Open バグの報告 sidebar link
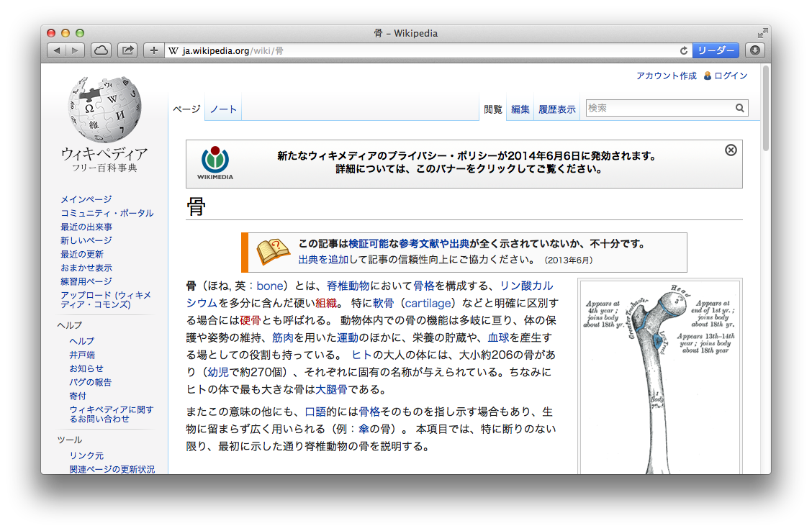The image size is (812, 531). 90,382
